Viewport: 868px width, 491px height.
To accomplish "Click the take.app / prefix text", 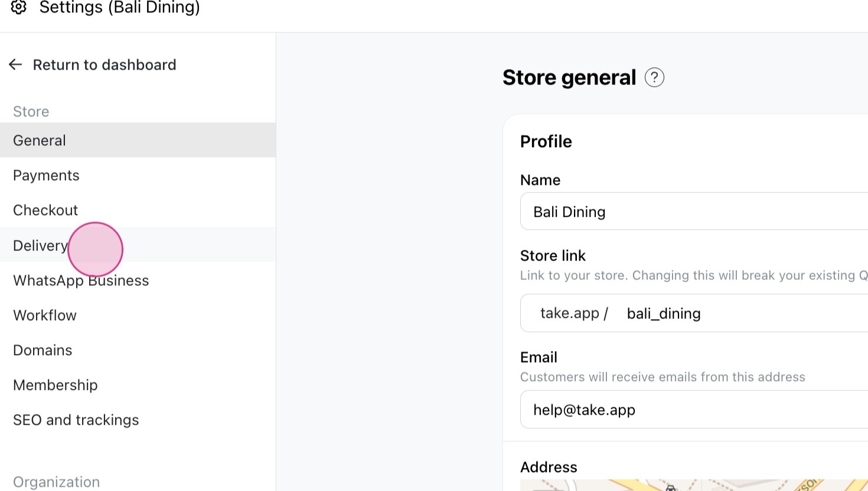I will (x=574, y=313).
